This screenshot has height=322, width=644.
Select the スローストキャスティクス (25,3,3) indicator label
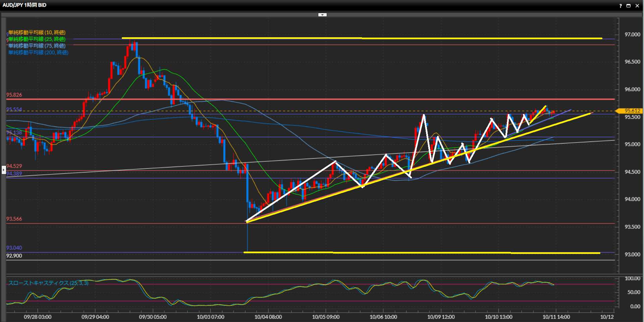click(48, 283)
